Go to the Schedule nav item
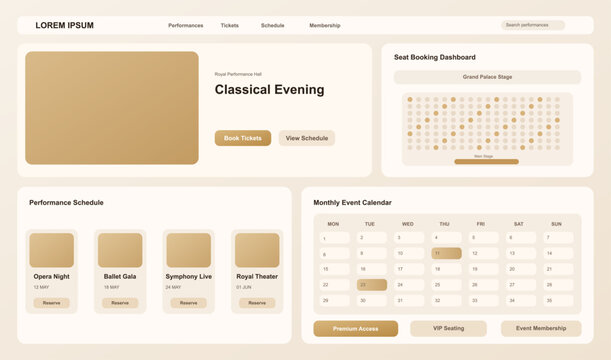Viewport: 611px width, 360px height. [272, 25]
